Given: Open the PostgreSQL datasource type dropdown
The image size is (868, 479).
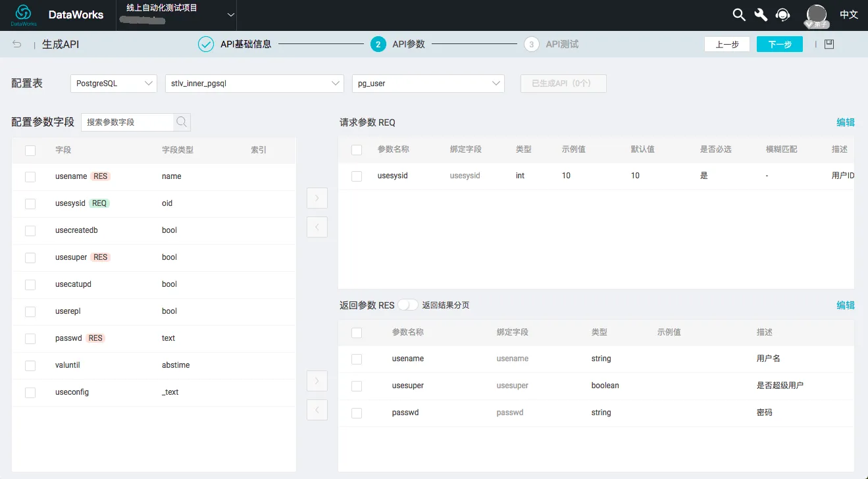Looking at the screenshot, I should (114, 84).
